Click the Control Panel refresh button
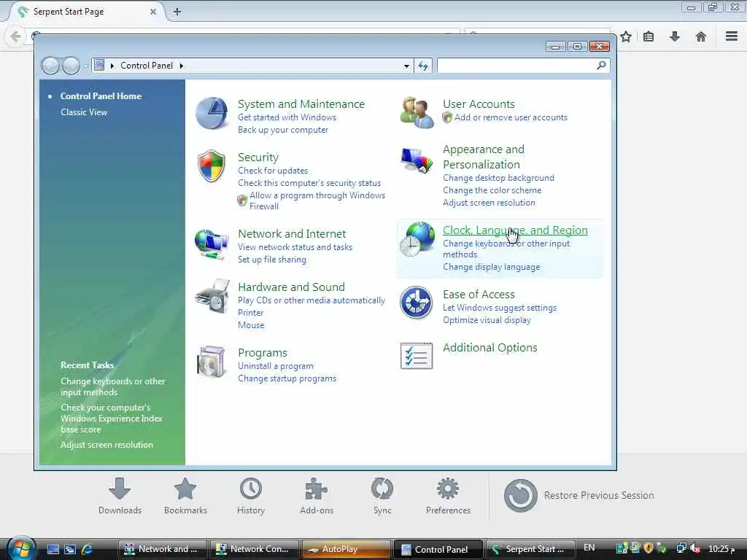Screen dimensions: 747x560 coord(423,66)
